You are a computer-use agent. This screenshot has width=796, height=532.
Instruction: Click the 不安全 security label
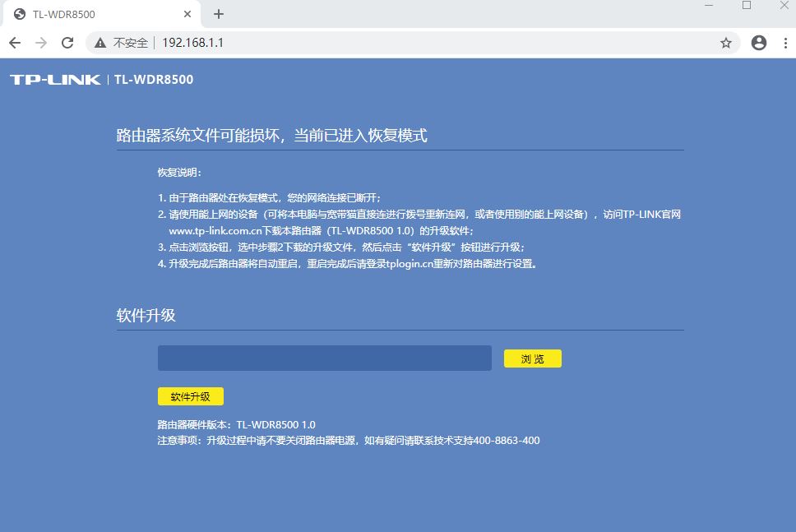[x=131, y=43]
